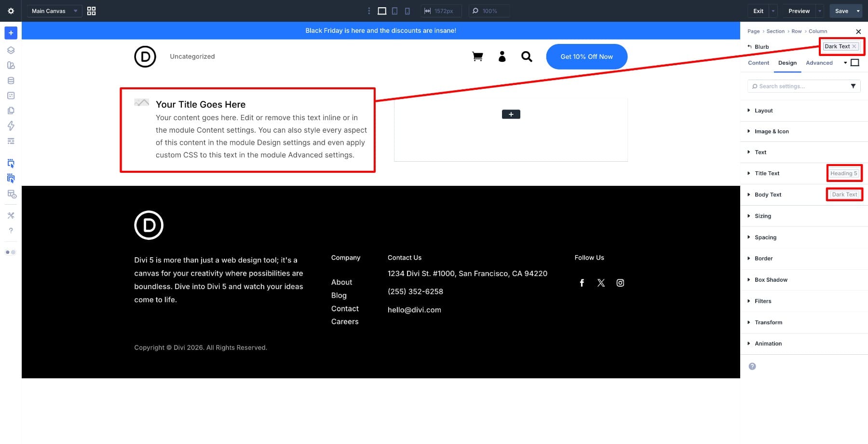Open the Preview options arrow
This screenshot has height=444, width=868.
(820, 11)
